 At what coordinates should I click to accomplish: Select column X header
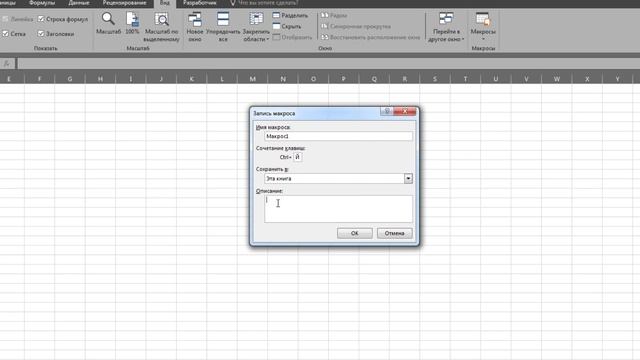coord(587,79)
